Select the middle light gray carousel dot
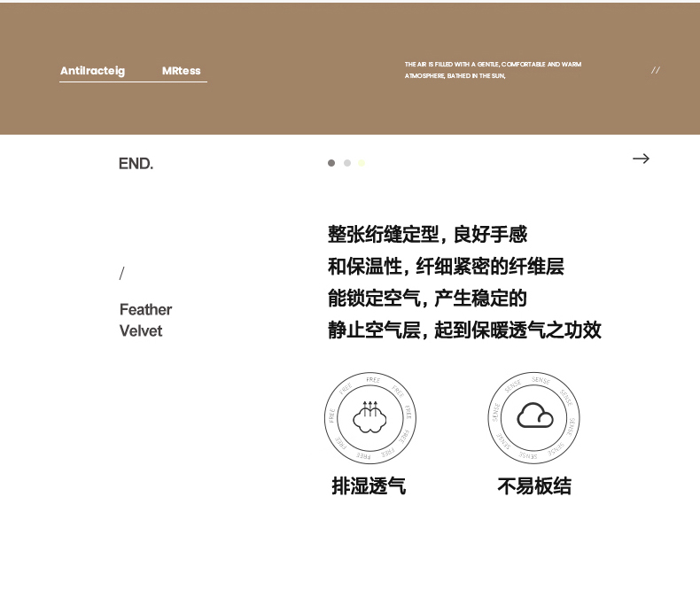 pyautogui.click(x=347, y=163)
